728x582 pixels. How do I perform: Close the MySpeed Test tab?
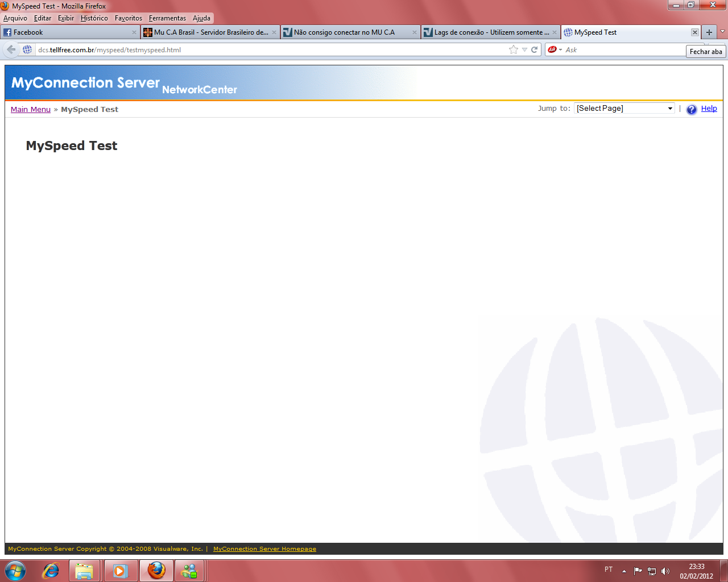694,32
